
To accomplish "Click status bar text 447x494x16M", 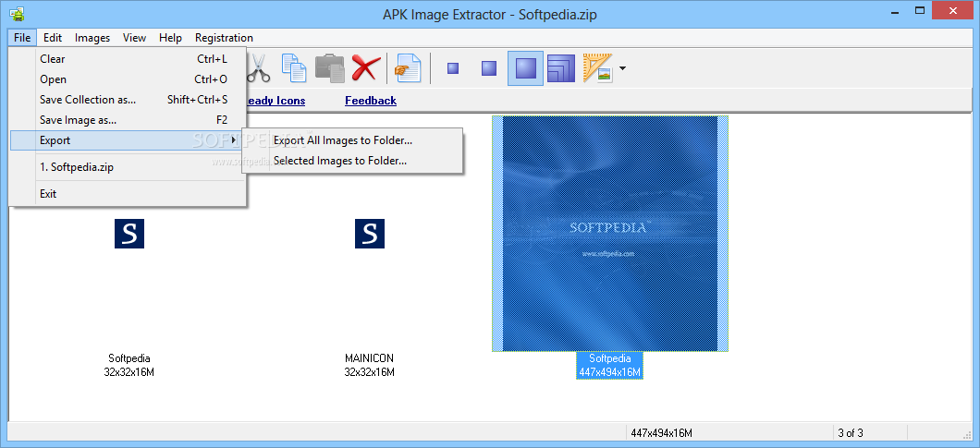I will point(662,433).
